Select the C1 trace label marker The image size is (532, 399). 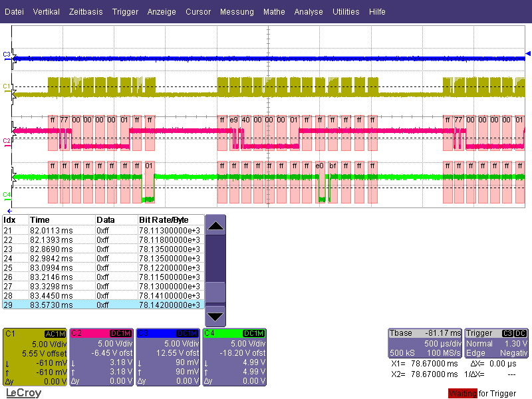point(7,87)
